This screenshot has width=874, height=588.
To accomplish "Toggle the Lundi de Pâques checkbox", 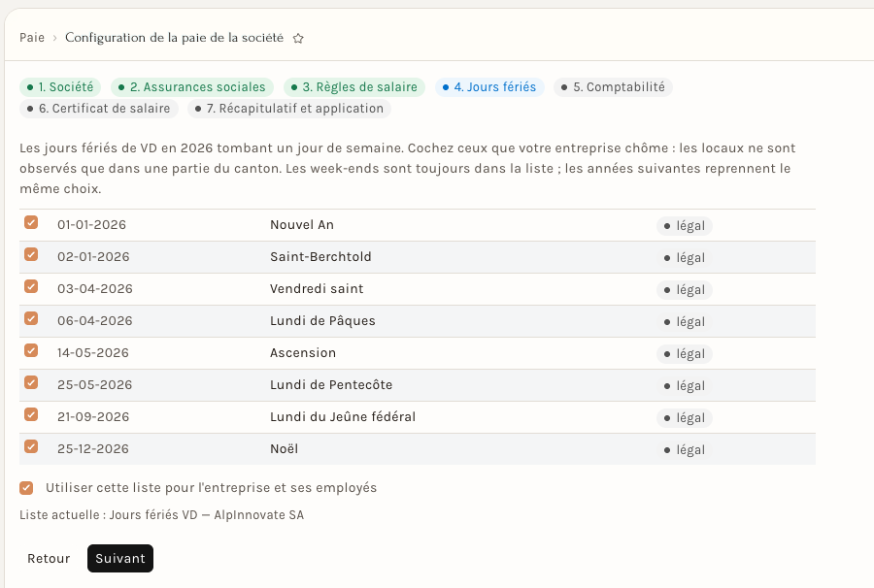I will pos(31,318).
